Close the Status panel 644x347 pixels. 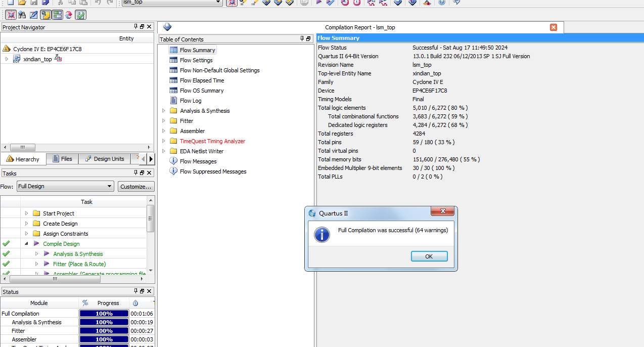tap(149, 291)
